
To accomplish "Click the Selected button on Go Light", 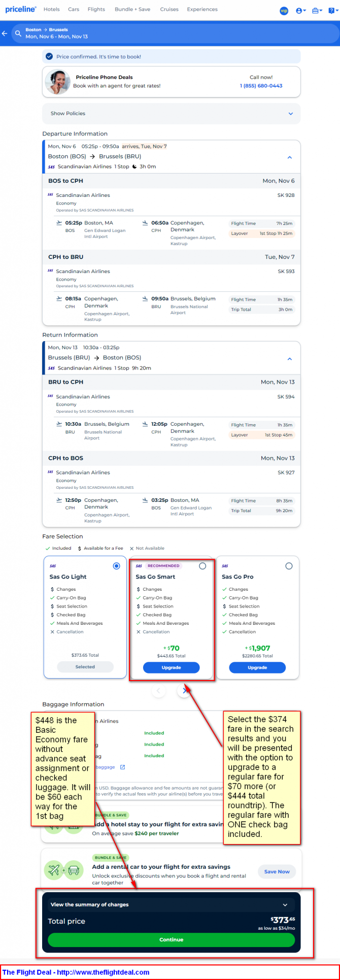I will click(x=85, y=667).
